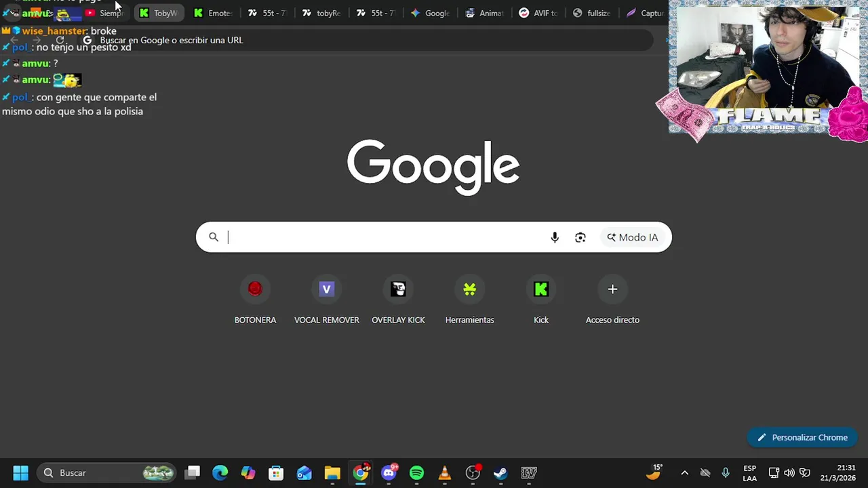868x488 pixels.
Task: Click the microphone voice search icon
Action: pyautogui.click(x=555, y=237)
